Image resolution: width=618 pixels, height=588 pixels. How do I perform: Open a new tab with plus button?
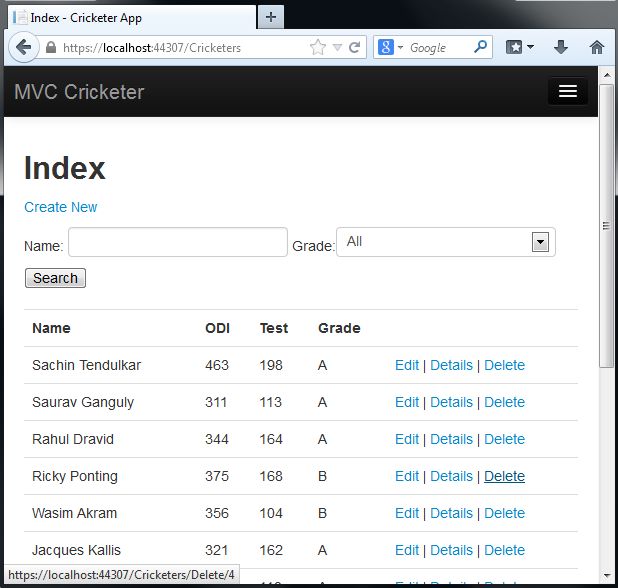coord(271,17)
